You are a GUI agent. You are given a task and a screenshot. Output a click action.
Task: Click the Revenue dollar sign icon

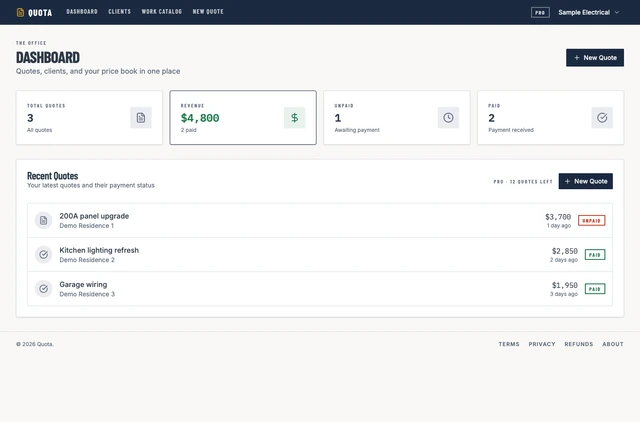(295, 118)
